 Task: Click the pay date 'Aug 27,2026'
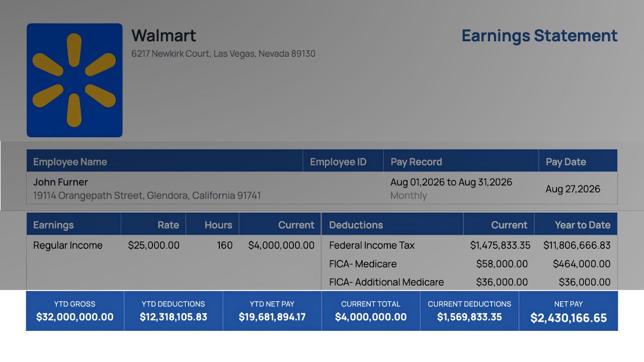573,189
